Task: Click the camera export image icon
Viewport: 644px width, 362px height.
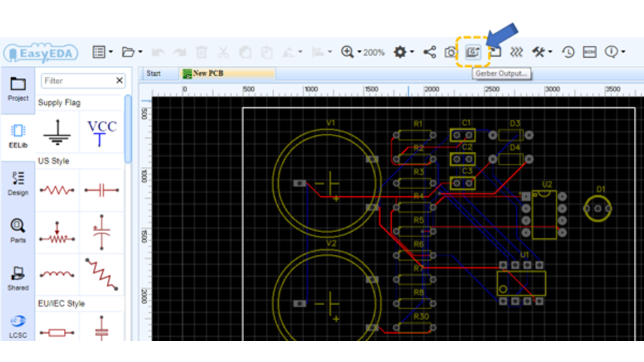Action: (450, 52)
